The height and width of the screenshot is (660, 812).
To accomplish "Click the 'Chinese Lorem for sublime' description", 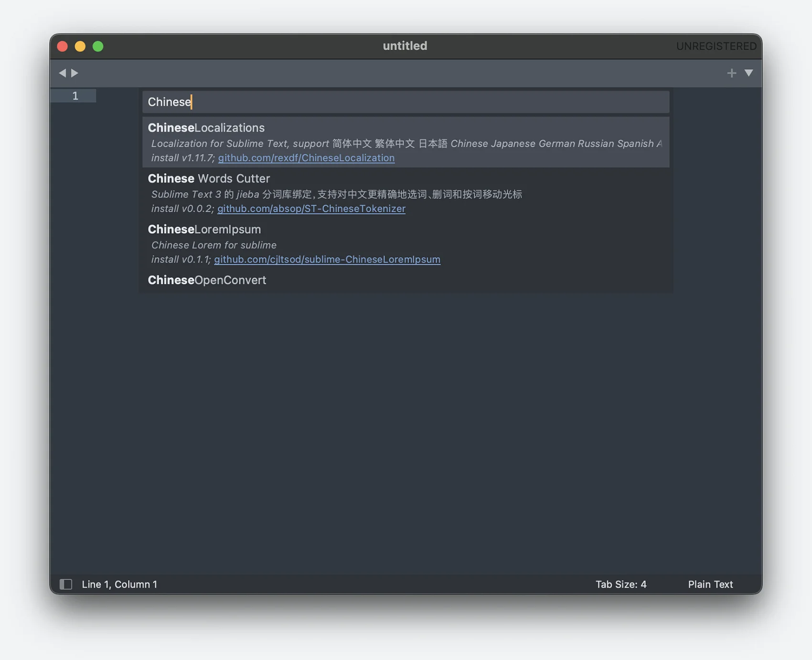I will tap(214, 245).
